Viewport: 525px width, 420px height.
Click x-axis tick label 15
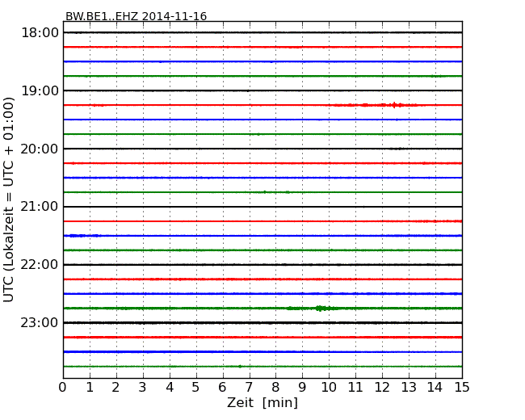click(462, 388)
